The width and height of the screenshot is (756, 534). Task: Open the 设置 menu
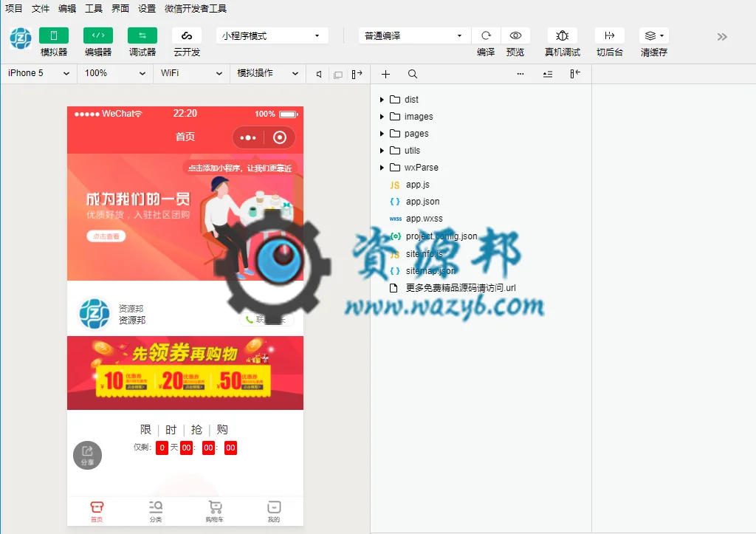pos(147,9)
